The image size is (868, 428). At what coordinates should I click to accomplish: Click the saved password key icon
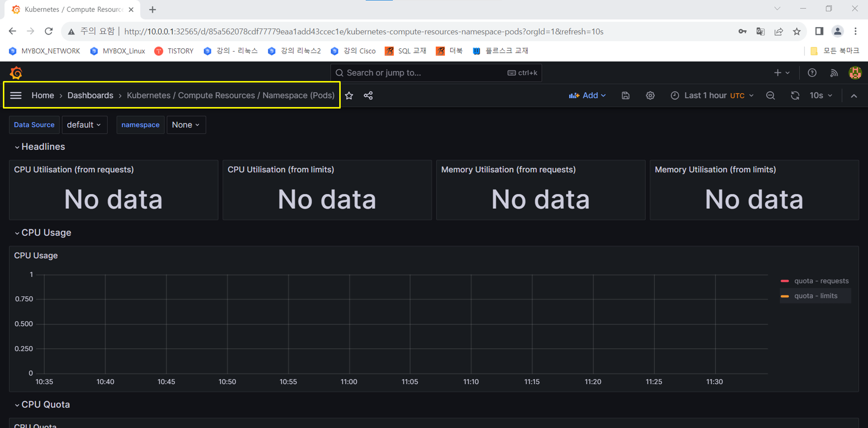[743, 31]
